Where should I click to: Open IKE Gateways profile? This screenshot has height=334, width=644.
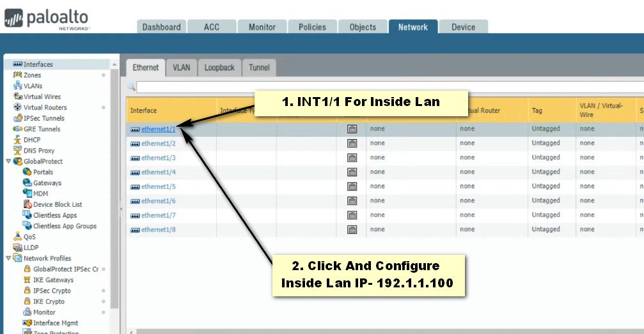click(x=53, y=280)
